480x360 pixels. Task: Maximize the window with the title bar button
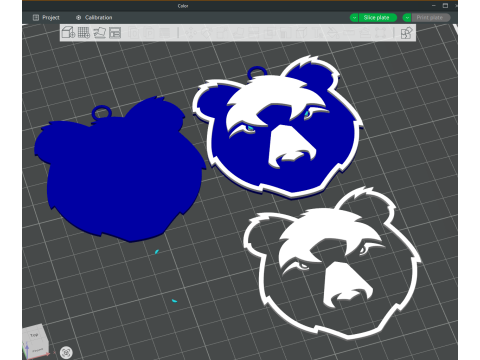[445, 6]
